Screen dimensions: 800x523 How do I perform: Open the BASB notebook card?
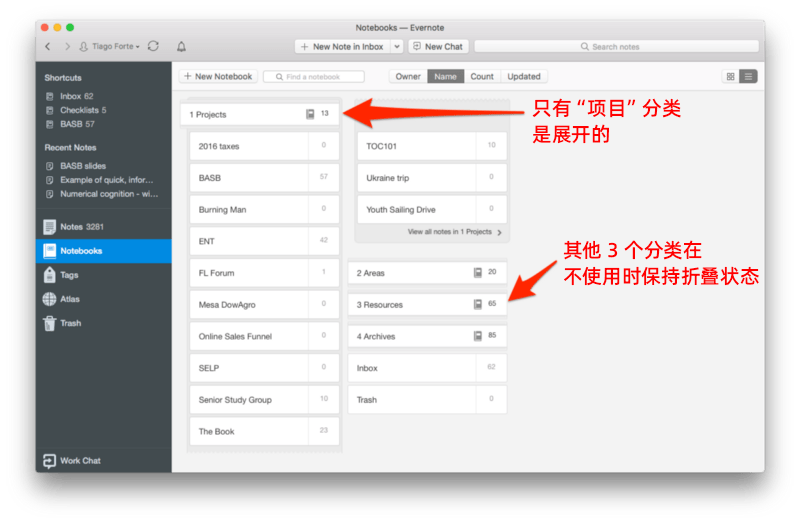point(264,178)
